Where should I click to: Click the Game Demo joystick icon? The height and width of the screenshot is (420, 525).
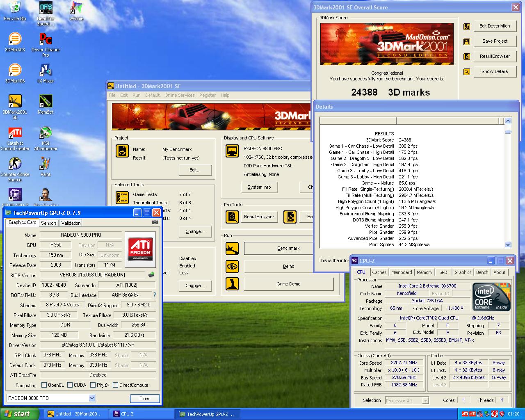232,284
